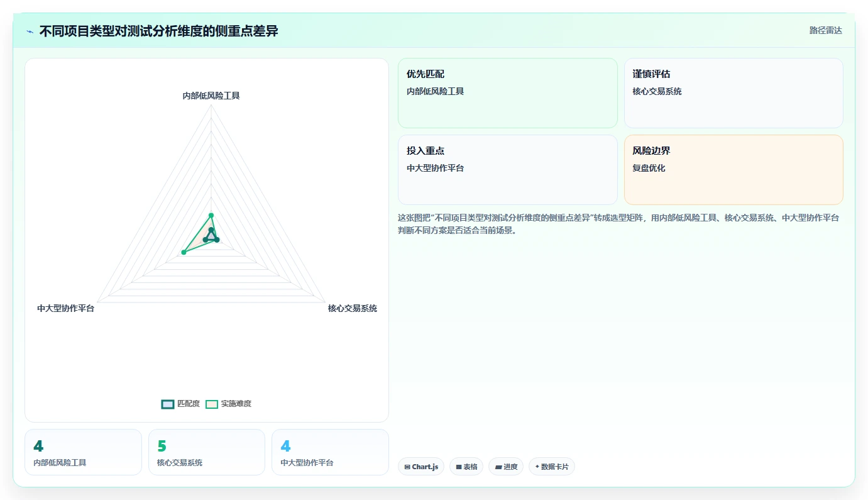The width and height of the screenshot is (868, 500).
Task: Click the radar axis label 中大型协作平台
Action: [66, 308]
